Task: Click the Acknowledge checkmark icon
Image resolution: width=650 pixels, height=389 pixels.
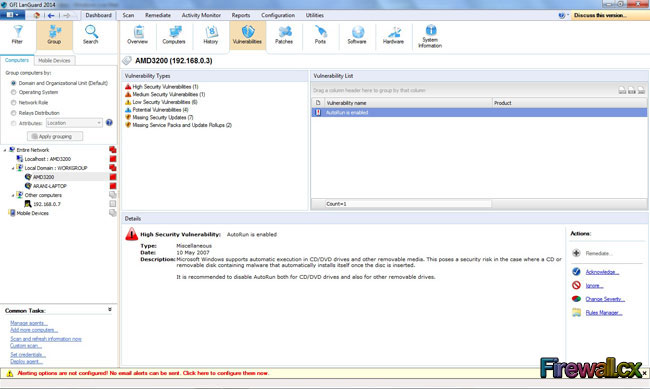Action: [576, 272]
